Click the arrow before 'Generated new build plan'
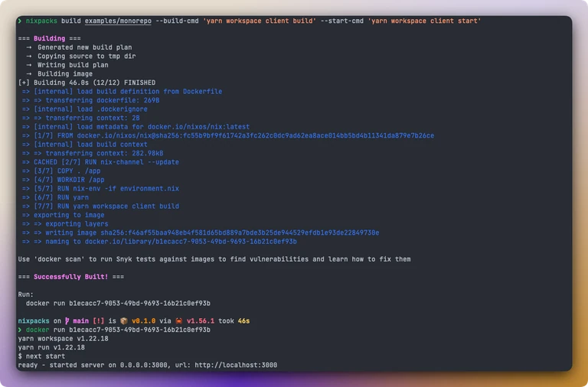This screenshot has width=588, height=387. [29, 47]
